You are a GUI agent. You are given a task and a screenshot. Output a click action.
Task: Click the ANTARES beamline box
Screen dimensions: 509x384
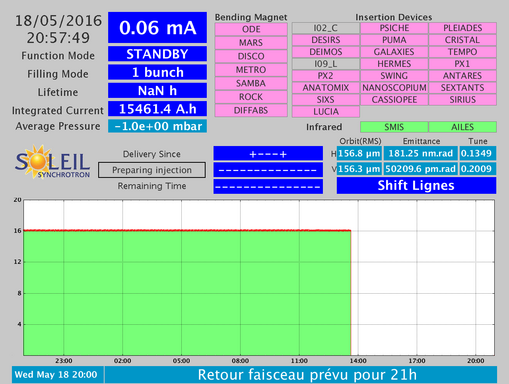(x=463, y=76)
